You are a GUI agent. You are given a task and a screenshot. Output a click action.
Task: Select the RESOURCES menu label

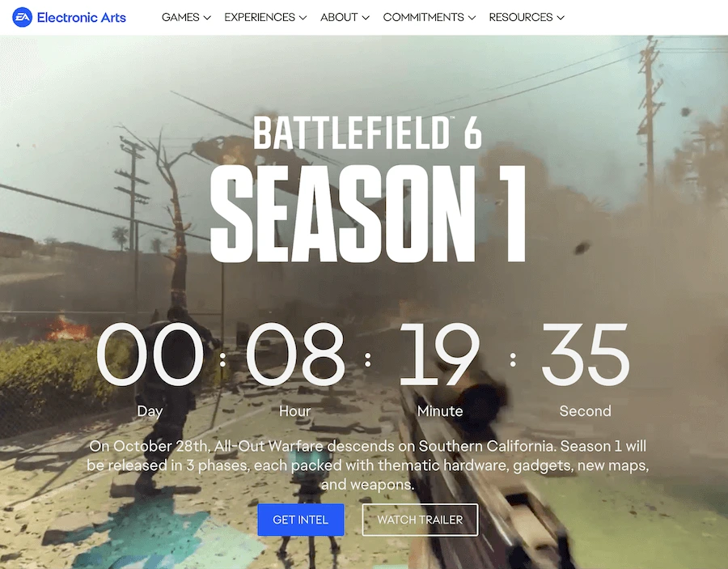pyautogui.click(x=521, y=17)
